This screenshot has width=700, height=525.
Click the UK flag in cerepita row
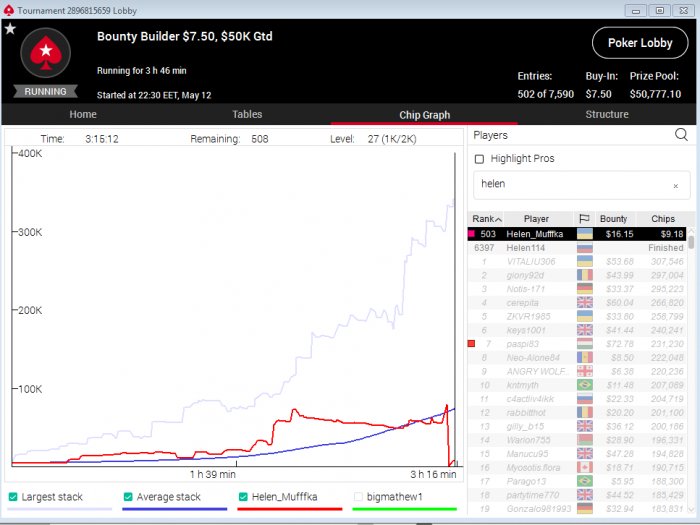pyautogui.click(x=585, y=303)
